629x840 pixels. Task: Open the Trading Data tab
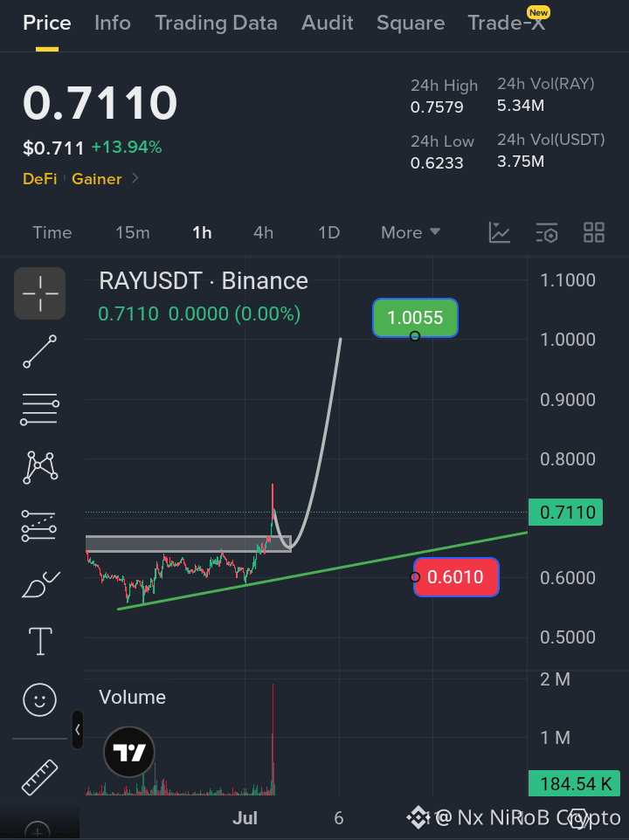point(217,23)
